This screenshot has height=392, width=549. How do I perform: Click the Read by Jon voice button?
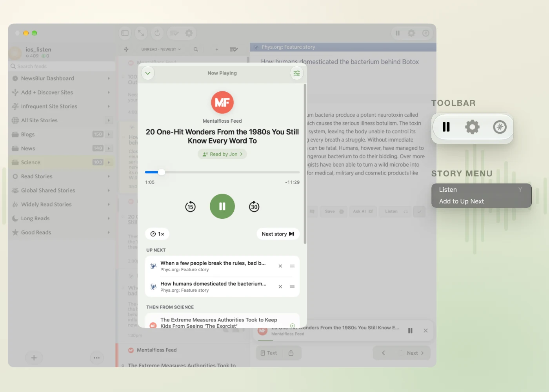click(x=222, y=154)
